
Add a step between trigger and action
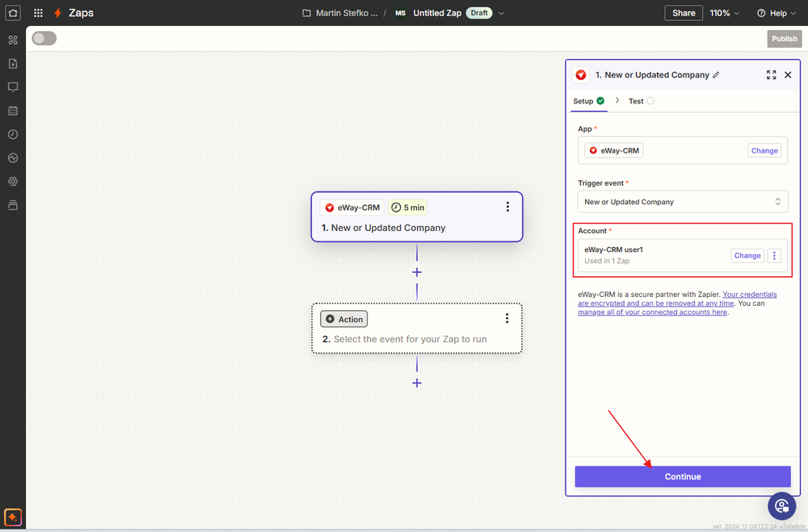pyautogui.click(x=417, y=272)
